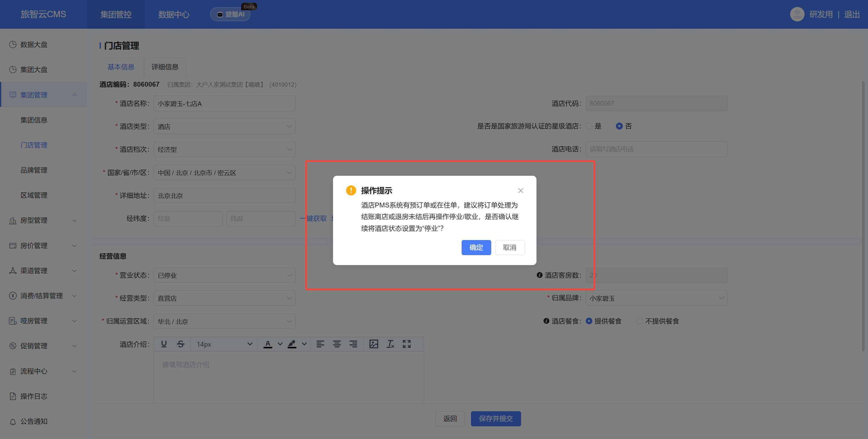Click the 哑房管理 icon
Screen dimensions: 868x439
(13, 321)
